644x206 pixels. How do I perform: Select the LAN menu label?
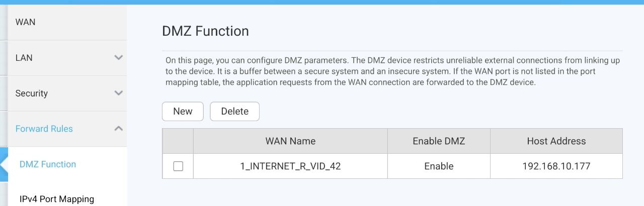click(x=24, y=58)
